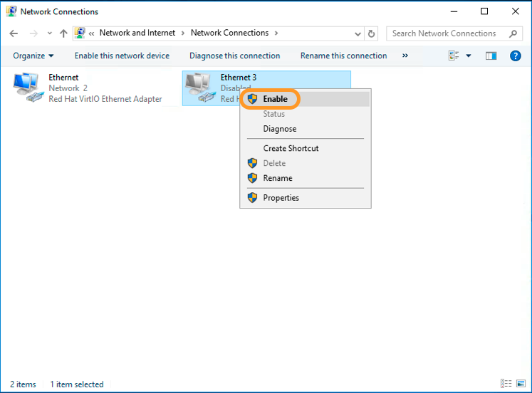Show the preview pane
The width and height of the screenshot is (532, 393).
click(491, 56)
